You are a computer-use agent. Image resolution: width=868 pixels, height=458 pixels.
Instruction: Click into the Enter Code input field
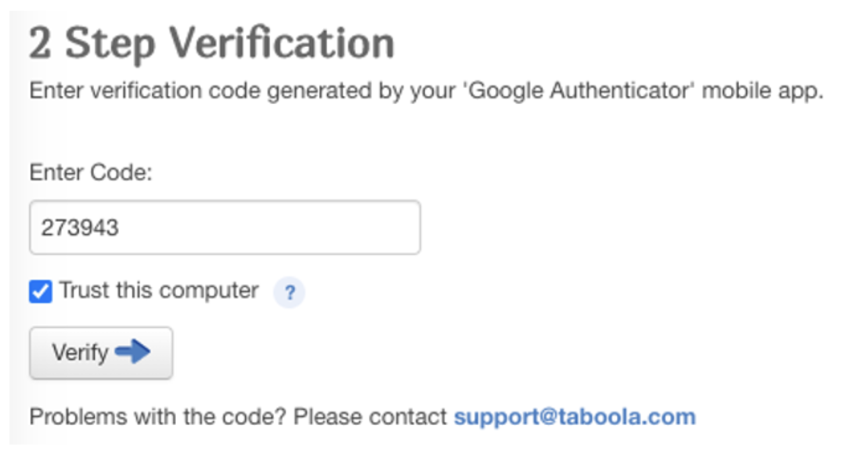pyautogui.click(x=225, y=227)
